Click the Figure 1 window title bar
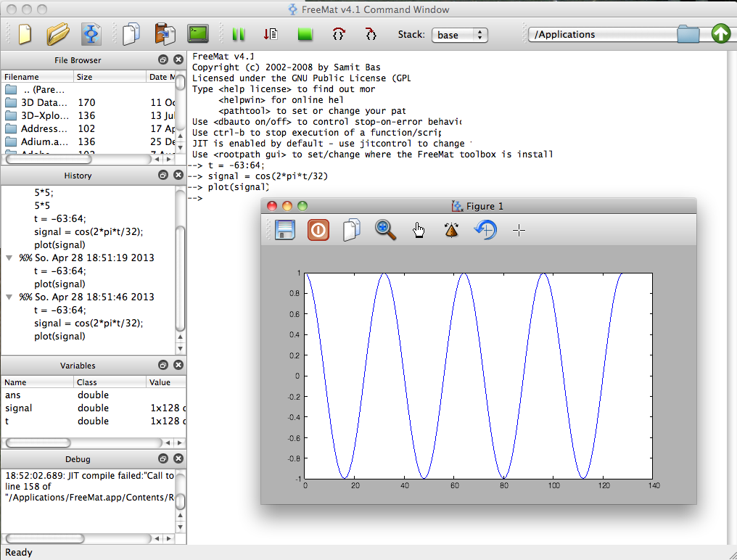This screenshot has width=737, height=560. pos(479,206)
